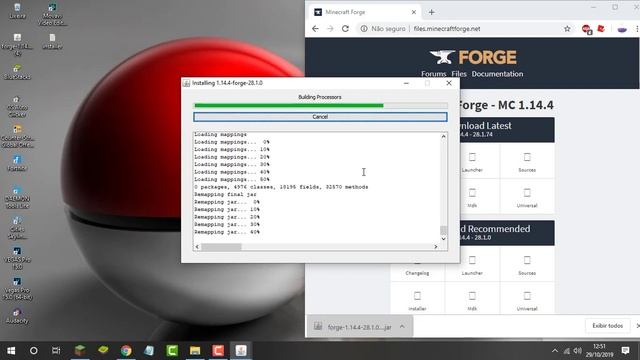The image size is (640, 360).
Task: Open red Camtasia recorder icon in taskbar
Action: pos(218,351)
